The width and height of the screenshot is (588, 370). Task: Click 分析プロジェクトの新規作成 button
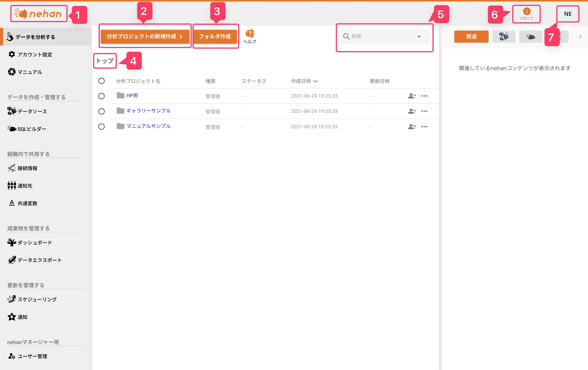click(145, 36)
